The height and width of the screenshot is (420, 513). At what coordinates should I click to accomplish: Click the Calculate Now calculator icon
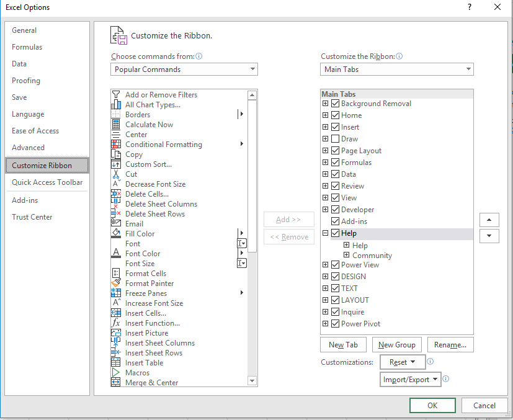tap(116, 124)
